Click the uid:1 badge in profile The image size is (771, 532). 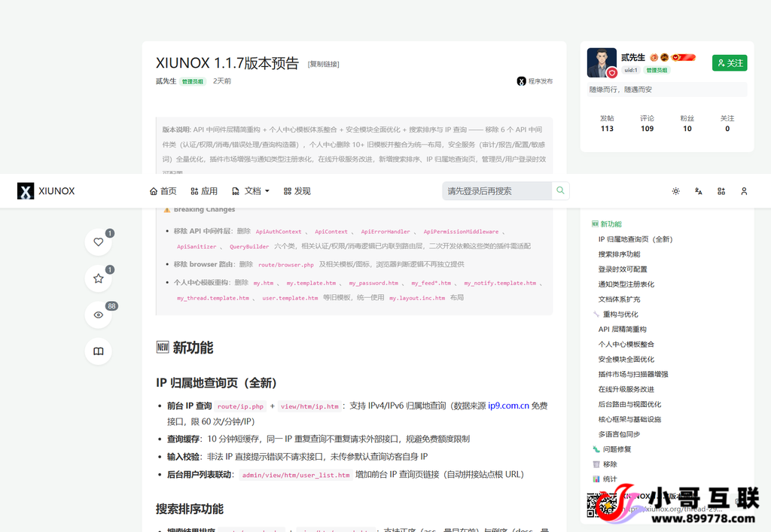[x=631, y=70]
